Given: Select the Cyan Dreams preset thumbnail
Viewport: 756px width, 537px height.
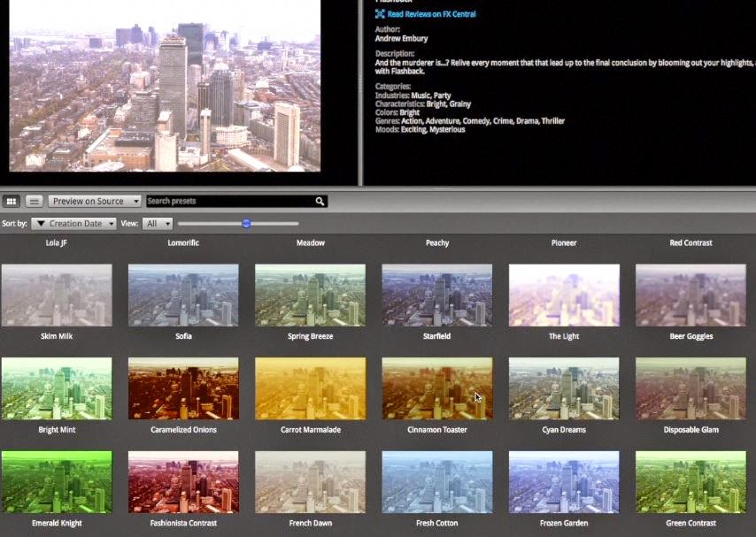Looking at the screenshot, I should point(564,388).
